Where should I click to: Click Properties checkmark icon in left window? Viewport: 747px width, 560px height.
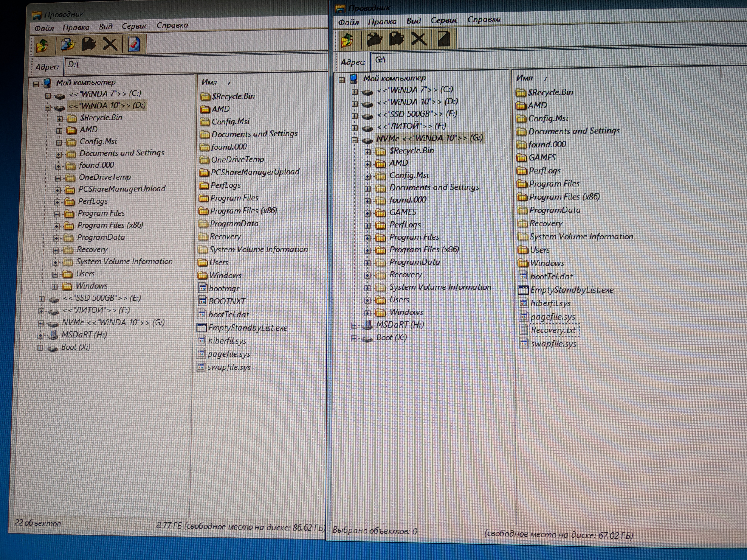click(134, 44)
